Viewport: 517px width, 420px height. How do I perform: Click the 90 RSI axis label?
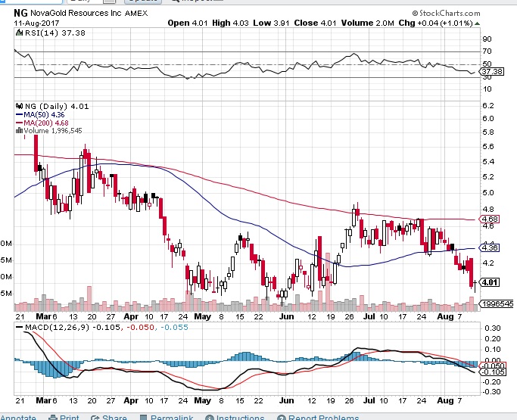tap(487, 39)
